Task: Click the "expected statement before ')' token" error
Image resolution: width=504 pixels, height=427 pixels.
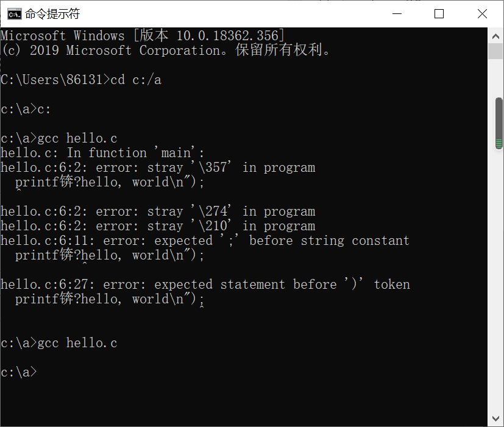Action: [205, 284]
